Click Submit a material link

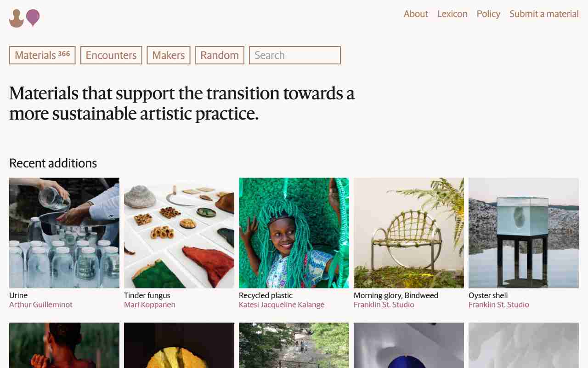[x=544, y=14]
